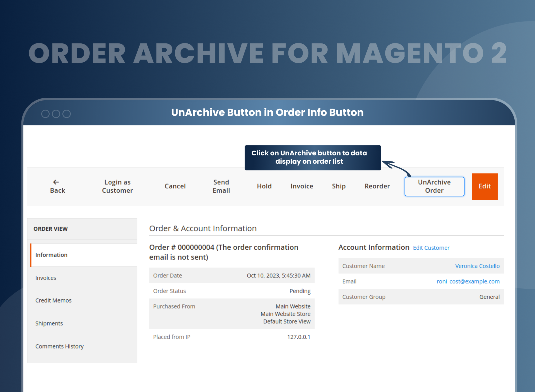Click the Back arrow button
Image resolution: width=535 pixels, height=392 pixels.
click(x=57, y=187)
